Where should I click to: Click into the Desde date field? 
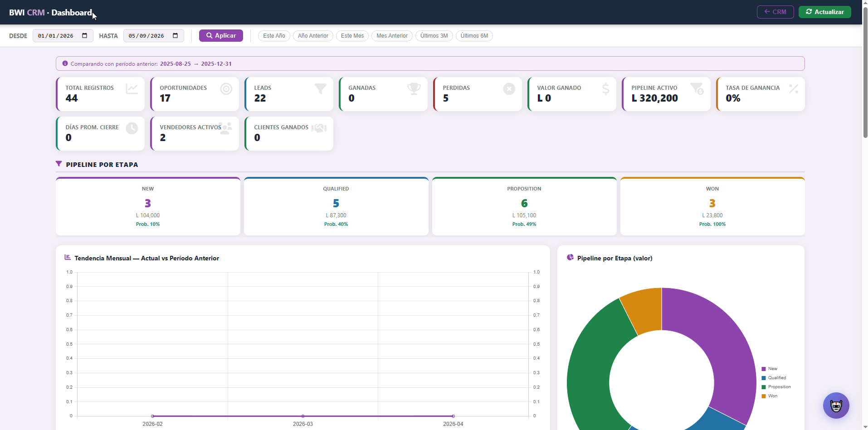63,36
